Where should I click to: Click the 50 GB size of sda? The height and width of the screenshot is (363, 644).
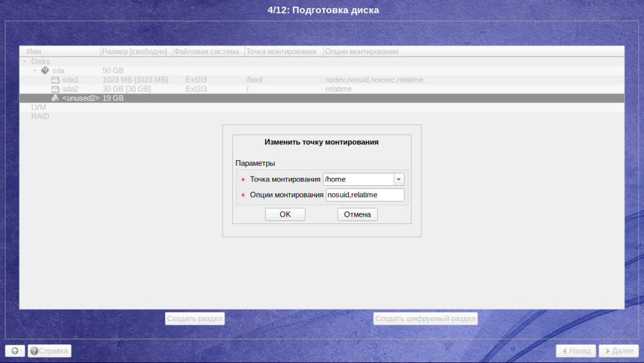point(113,70)
